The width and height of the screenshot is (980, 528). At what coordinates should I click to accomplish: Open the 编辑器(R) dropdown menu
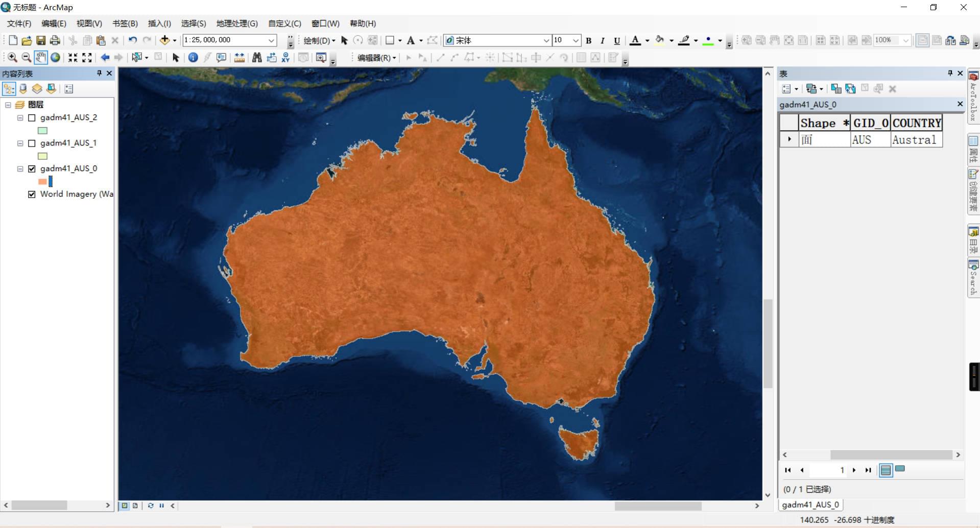(376, 58)
